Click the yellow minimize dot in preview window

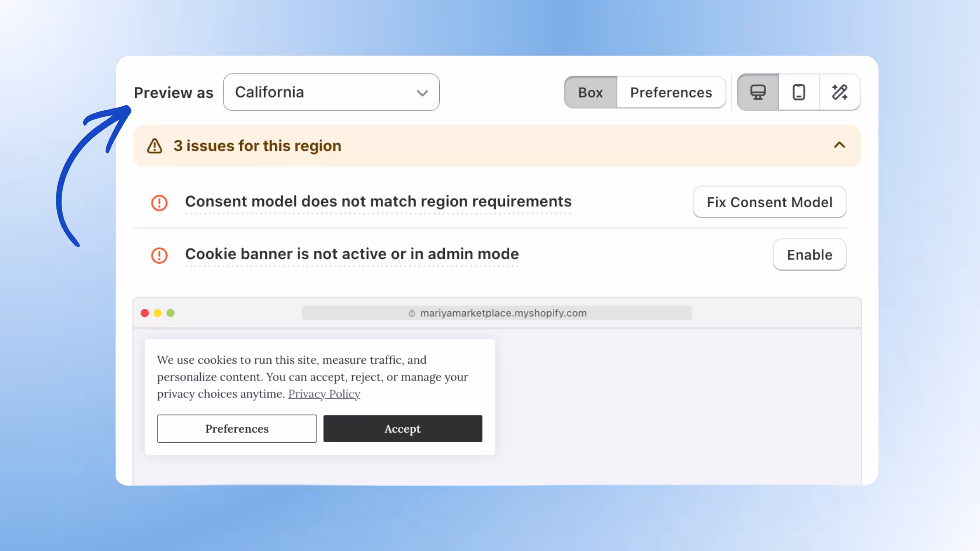157,313
